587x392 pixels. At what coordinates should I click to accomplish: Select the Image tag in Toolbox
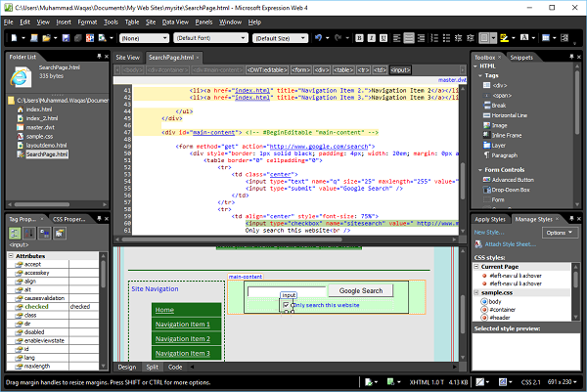point(501,127)
